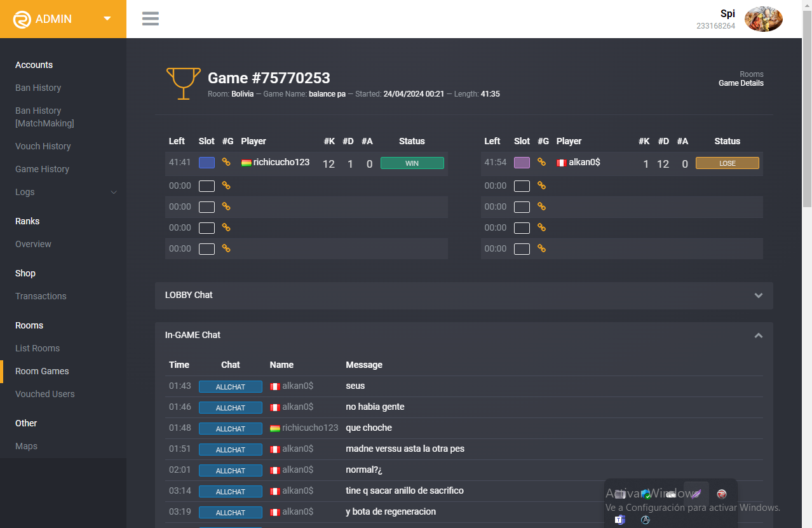Image resolution: width=812 pixels, height=528 pixels.
Task: Expand the Logs submenu
Action: click(x=66, y=192)
